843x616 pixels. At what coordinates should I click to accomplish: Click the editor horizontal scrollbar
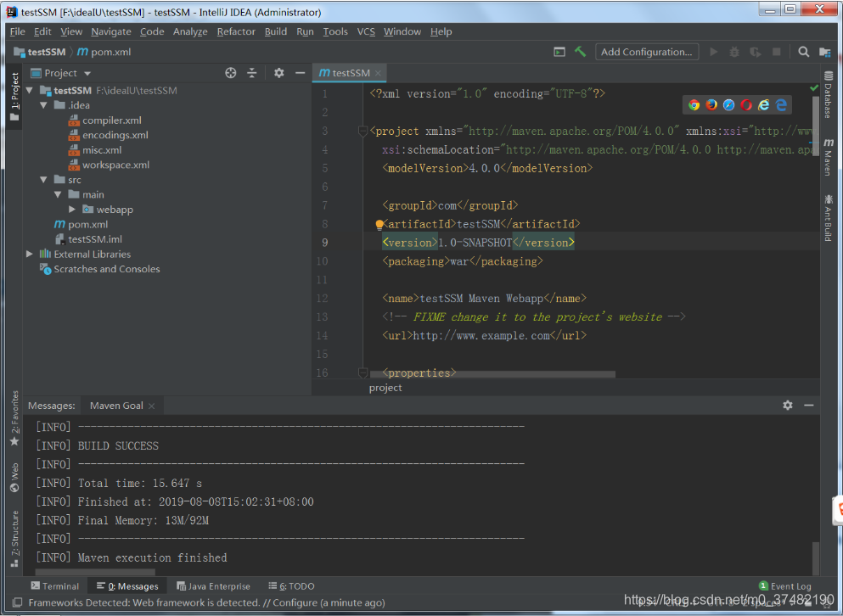point(492,374)
